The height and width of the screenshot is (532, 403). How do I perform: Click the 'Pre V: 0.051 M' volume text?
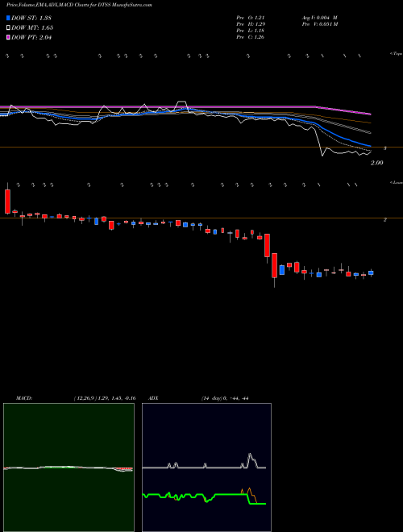pos(319,23)
